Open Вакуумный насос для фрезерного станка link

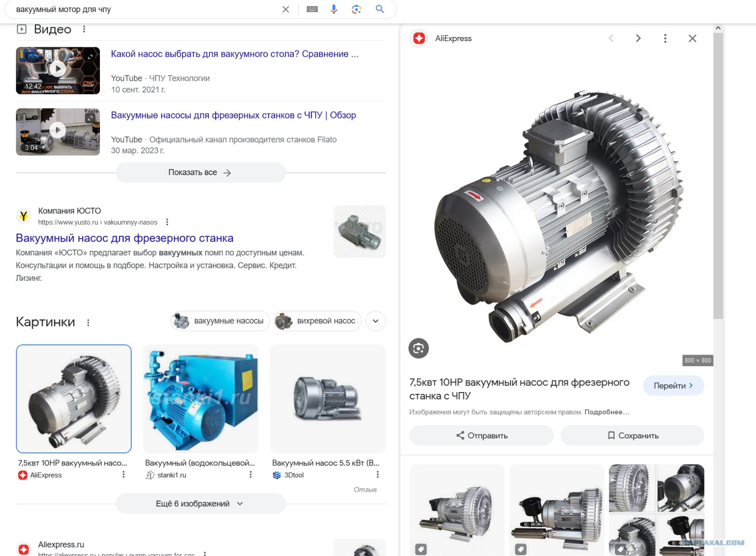click(125, 238)
